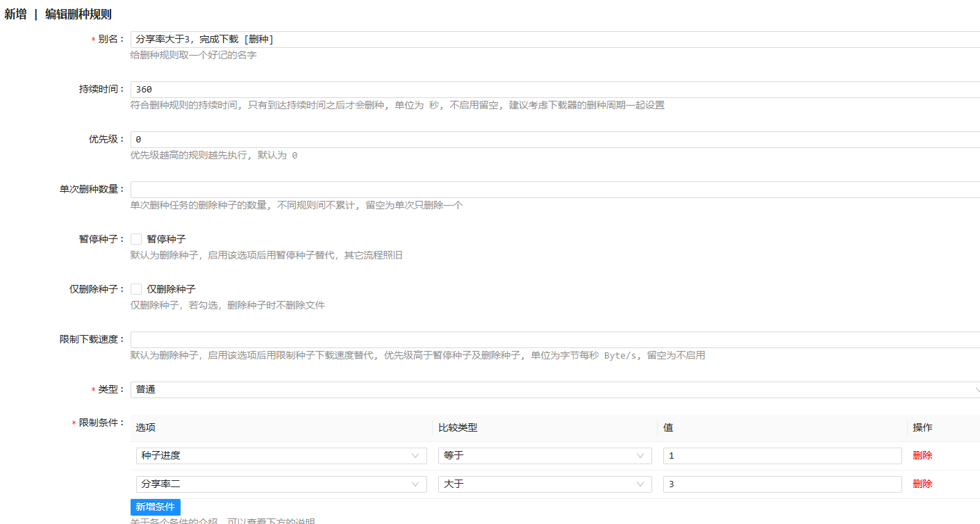This screenshot has height=524, width=980.
Task: Click the value field containing 1
Action: [x=782, y=456]
